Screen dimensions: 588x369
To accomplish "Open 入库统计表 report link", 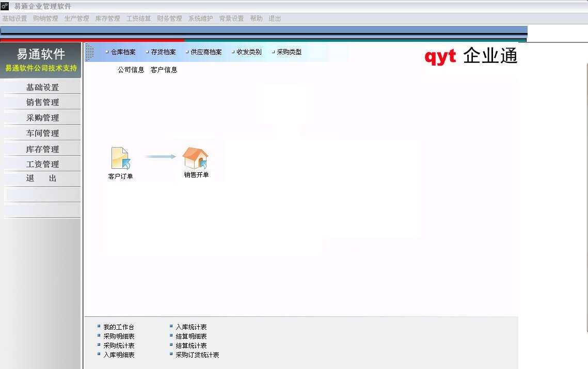I will pyautogui.click(x=191, y=327).
